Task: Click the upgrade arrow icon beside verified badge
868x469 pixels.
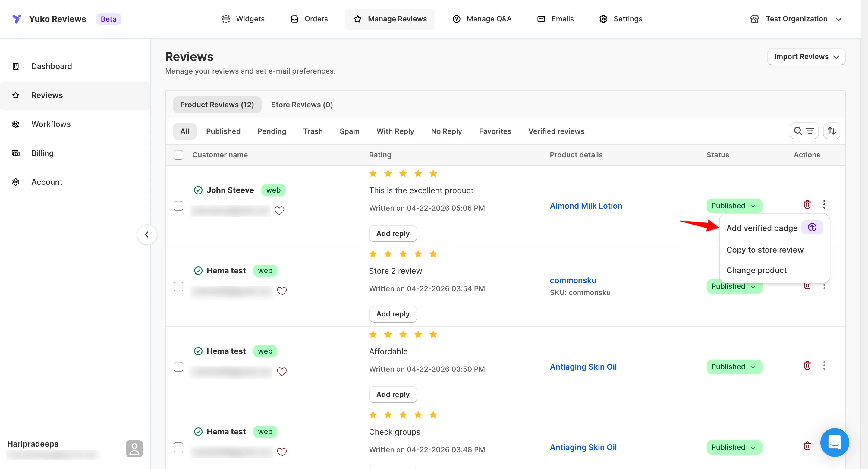Action: coord(812,228)
